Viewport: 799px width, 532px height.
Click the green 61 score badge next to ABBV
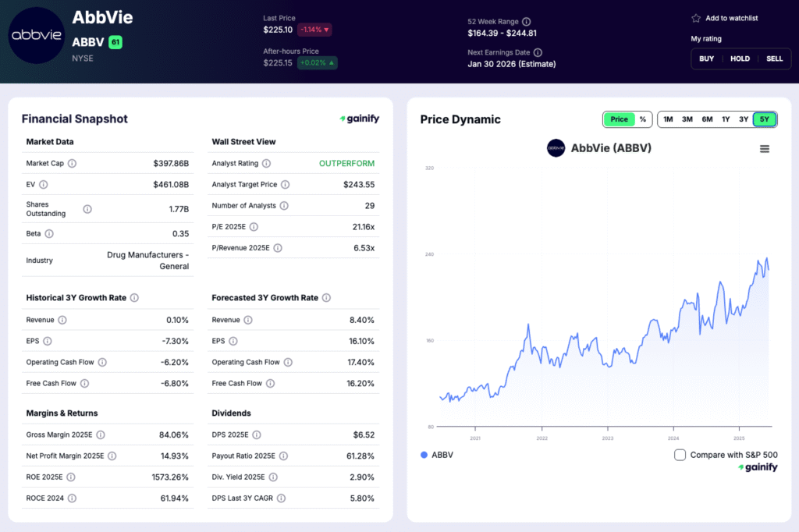115,42
